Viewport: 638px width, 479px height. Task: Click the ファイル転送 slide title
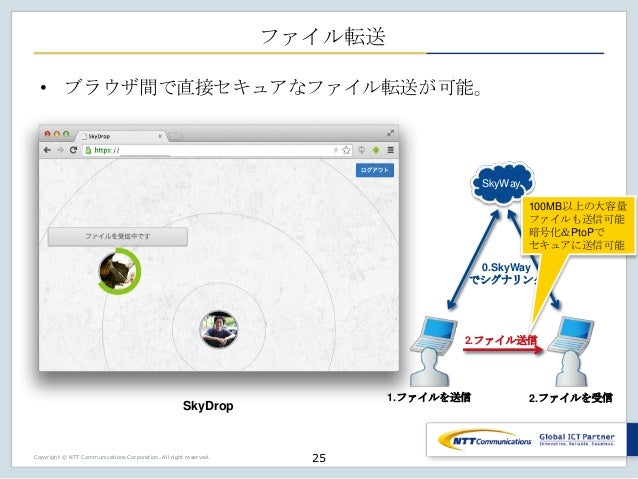pos(322,37)
